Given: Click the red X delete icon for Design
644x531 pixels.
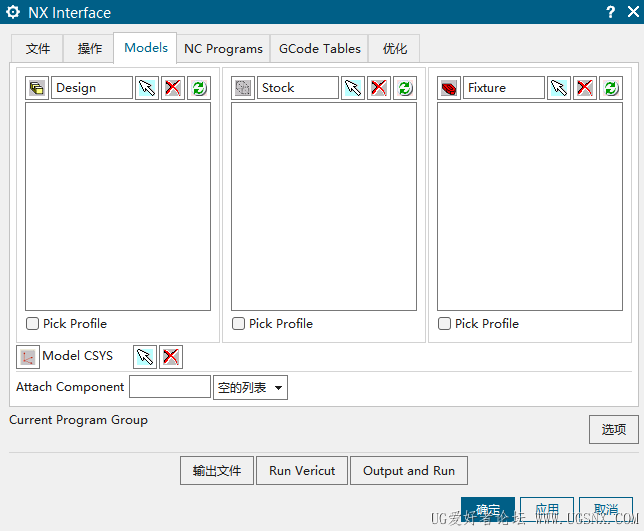Looking at the screenshot, I should pos(173,88).
